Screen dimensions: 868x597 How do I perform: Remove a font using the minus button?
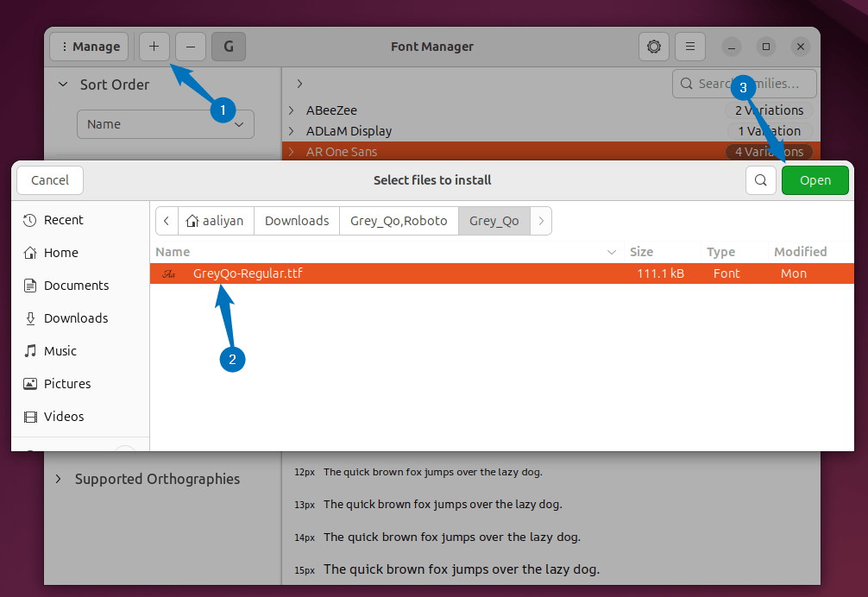(190, 47)
